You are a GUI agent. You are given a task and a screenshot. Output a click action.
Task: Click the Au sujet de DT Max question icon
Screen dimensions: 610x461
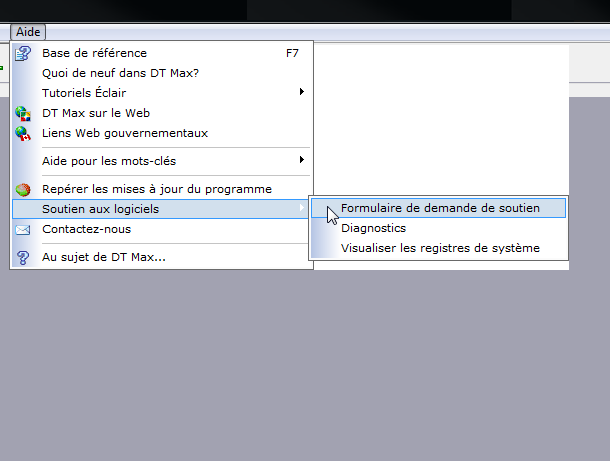(x=23, y=257)
